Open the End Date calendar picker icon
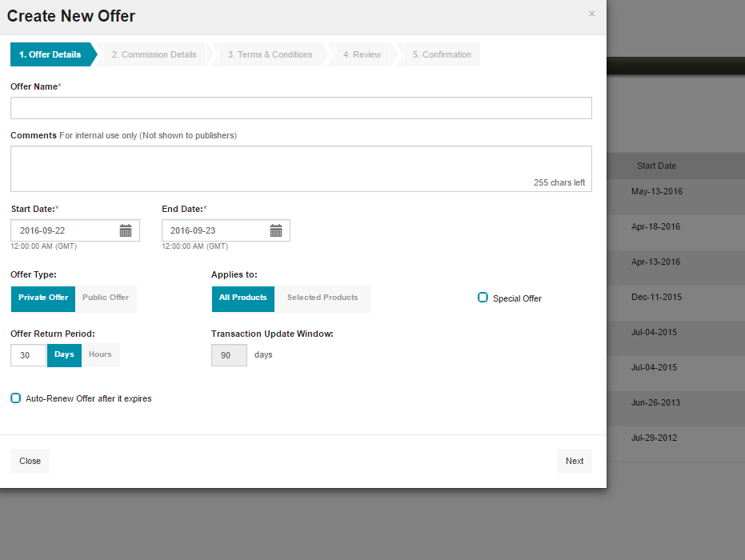This screenshot has width=745, height=560. (x=276, y=230)
